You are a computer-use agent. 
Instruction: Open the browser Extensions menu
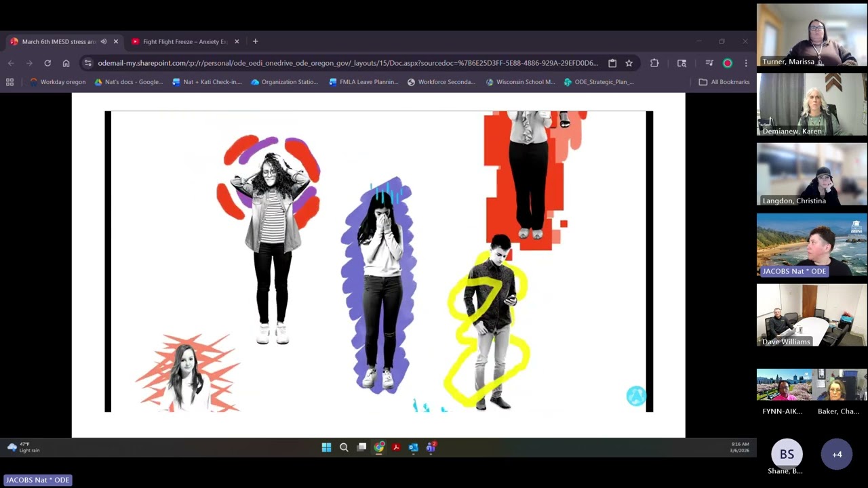[x=654, y=63]
